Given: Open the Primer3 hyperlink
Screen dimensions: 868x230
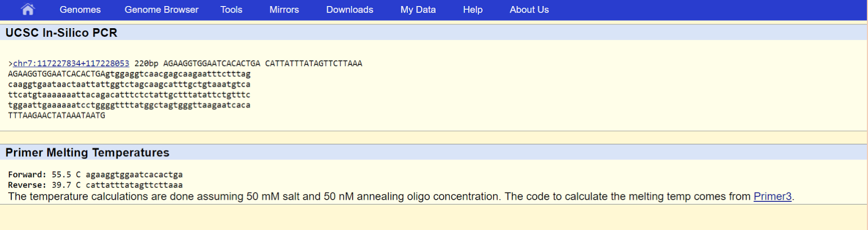Looking at the screenshot, I should [x=772, y=196].
